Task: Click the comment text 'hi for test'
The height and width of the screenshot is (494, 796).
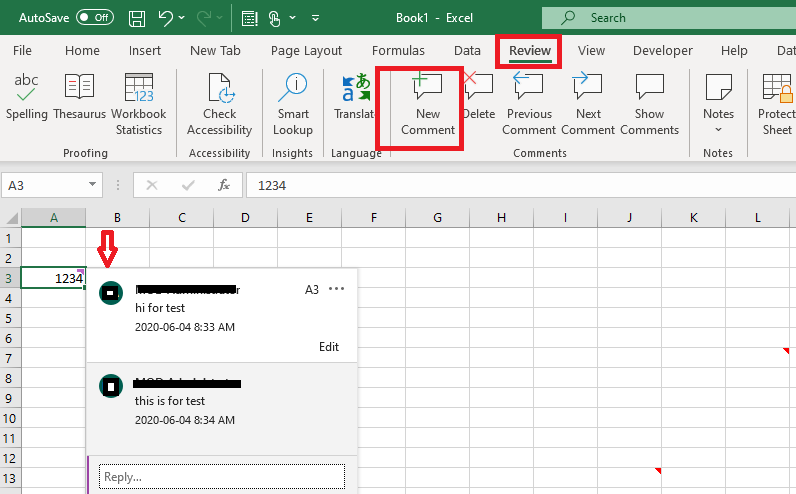Action: pyautogui.click(x=160, y=308)
